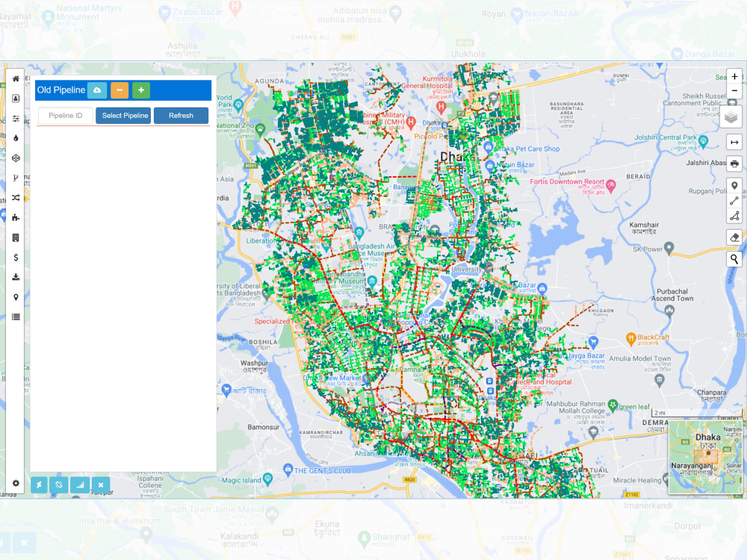747x560 pixels.
Task: Click the signal bars icon button below panel
Action: point(80,485)
